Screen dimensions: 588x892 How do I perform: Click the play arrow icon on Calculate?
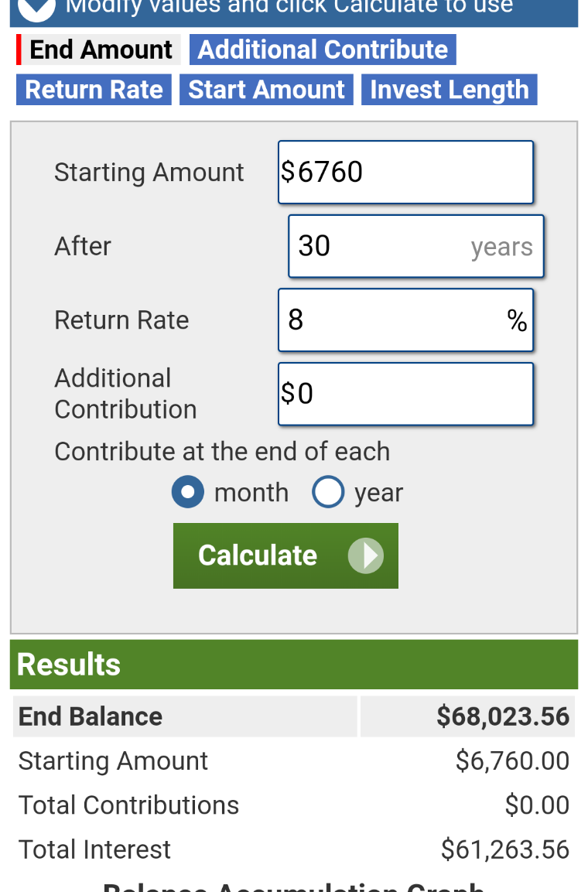366,555
